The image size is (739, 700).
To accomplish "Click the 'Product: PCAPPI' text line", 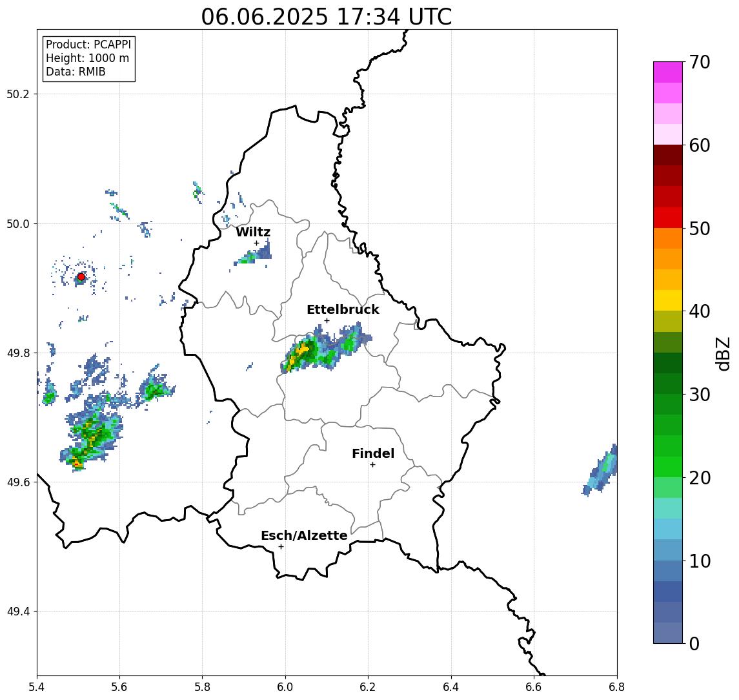I will coord(88,45).
